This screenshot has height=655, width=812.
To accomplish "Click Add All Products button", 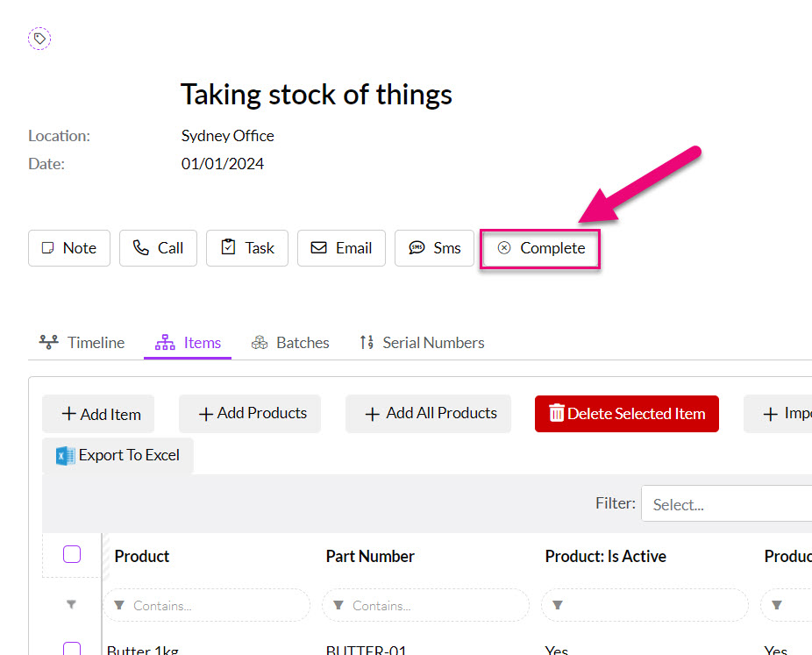I will [x=428, y=414].
